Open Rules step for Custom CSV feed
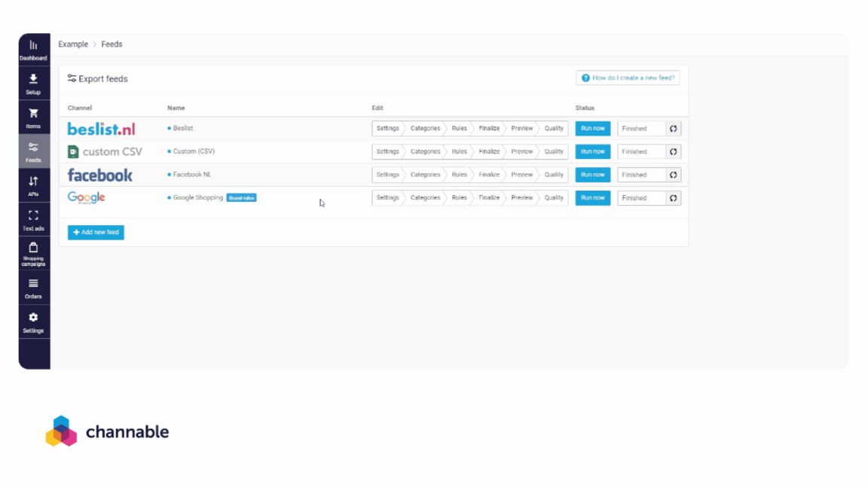868x488 pixels. 459,151
